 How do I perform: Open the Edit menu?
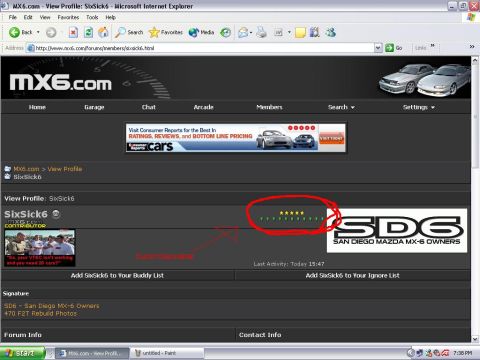(28, 17)
